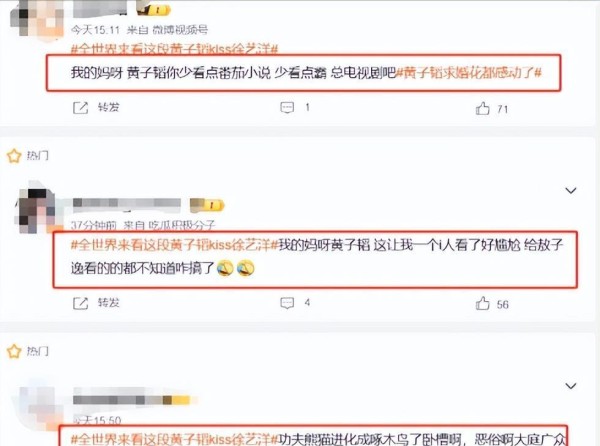Click the repost icon on first post
This screenshot has height=446, width=600.
pyautogui.click(x=80, y=108)
